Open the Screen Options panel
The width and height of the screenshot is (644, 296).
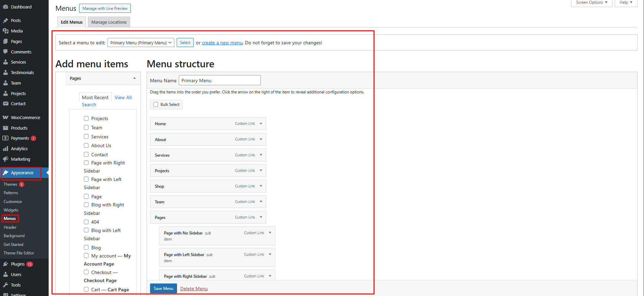592,3
